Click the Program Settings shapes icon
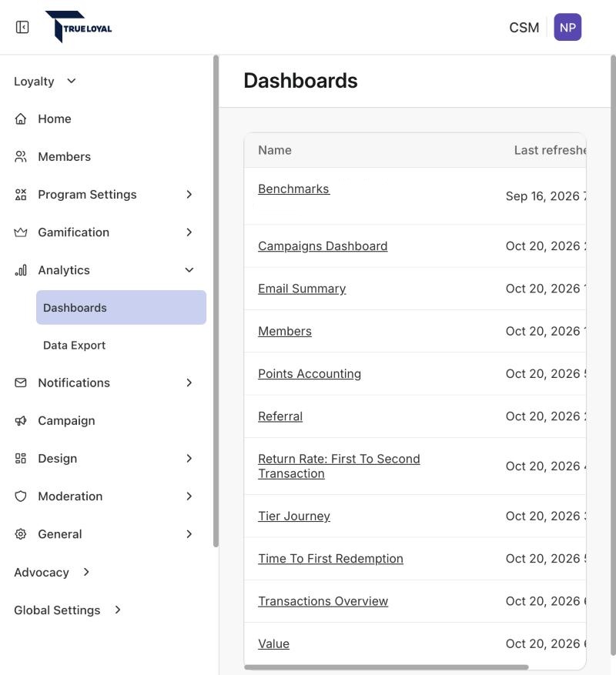The image size is (616, 675). click(21, 195)
